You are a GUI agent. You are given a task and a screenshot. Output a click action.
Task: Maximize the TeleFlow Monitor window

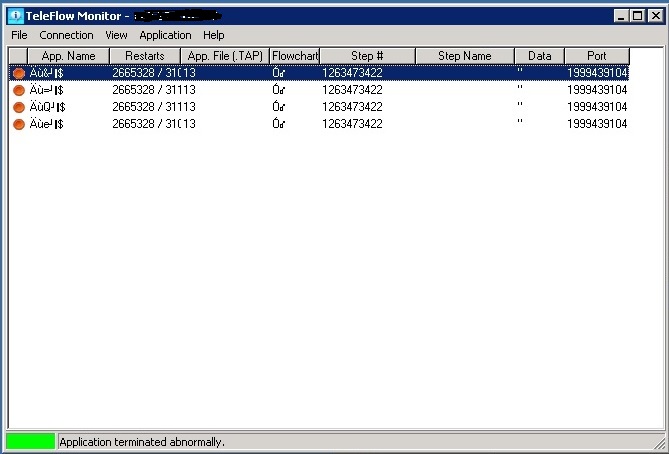click(637, 16)
